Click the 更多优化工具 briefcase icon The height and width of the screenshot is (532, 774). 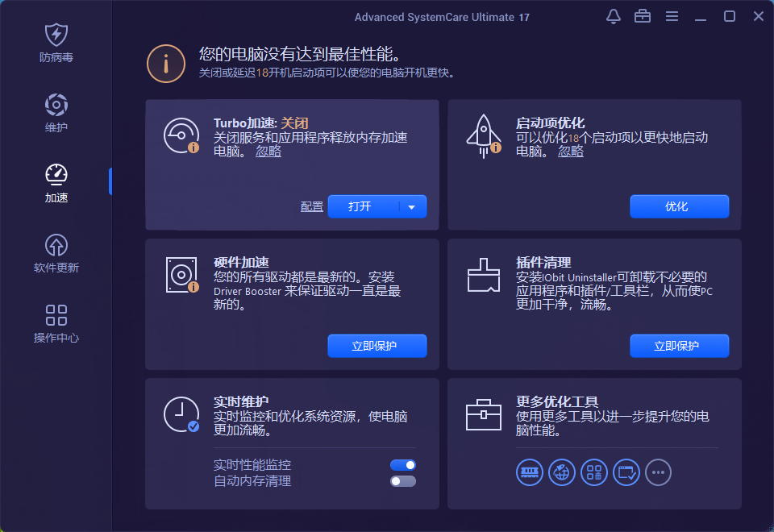click(x=483, y=414)
